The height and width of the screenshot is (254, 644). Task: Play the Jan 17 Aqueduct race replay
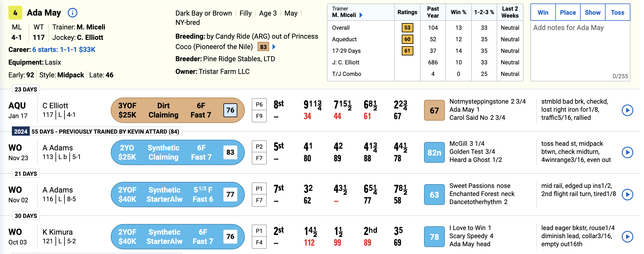click(627, 110)
